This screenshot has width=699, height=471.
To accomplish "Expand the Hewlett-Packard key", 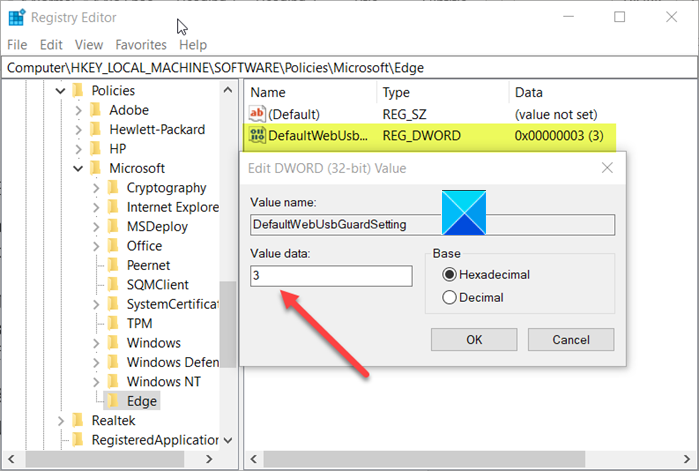I will pos(78,130).
